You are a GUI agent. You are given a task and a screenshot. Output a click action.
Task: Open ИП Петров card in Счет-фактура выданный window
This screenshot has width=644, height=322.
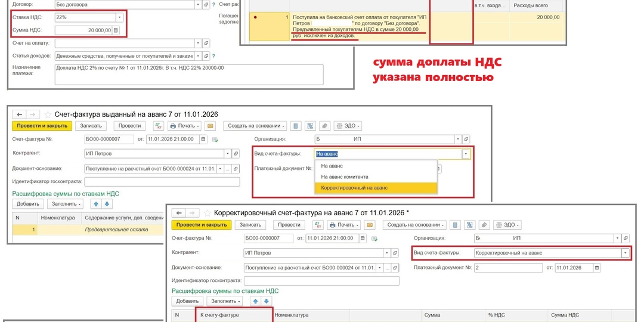click(x=236, y=154)
